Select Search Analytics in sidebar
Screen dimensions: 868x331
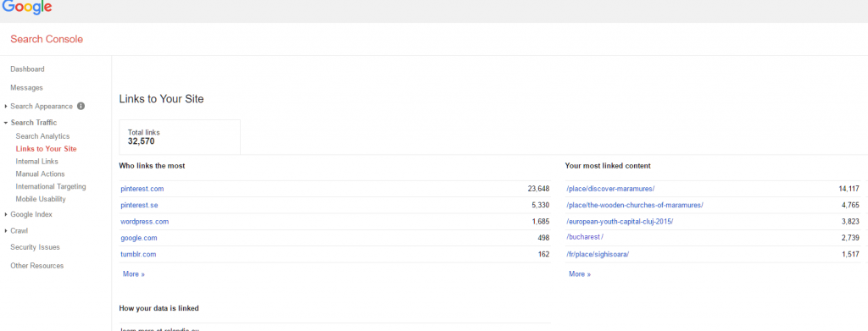(42, 136)
